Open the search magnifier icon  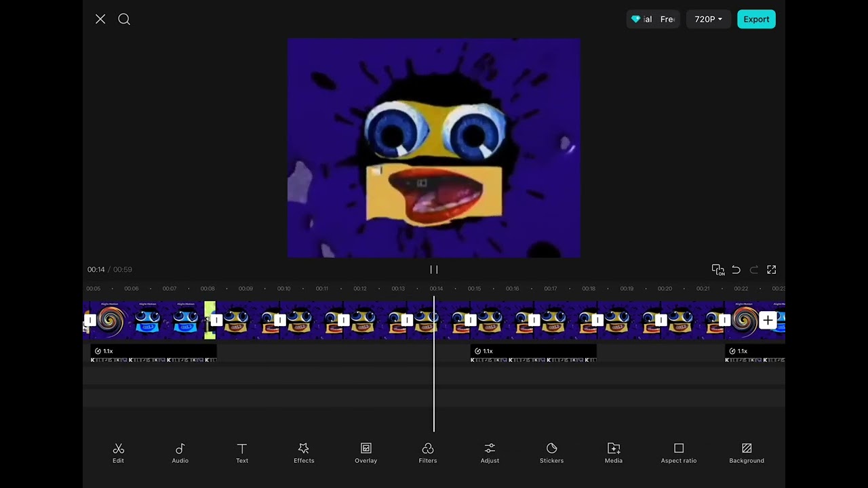(124, 19)
